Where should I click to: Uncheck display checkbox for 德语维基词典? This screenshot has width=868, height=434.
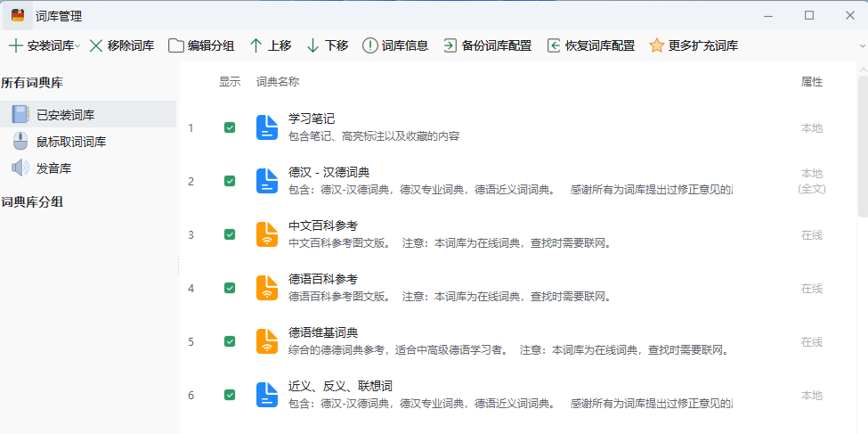click(x=229, y=341)
